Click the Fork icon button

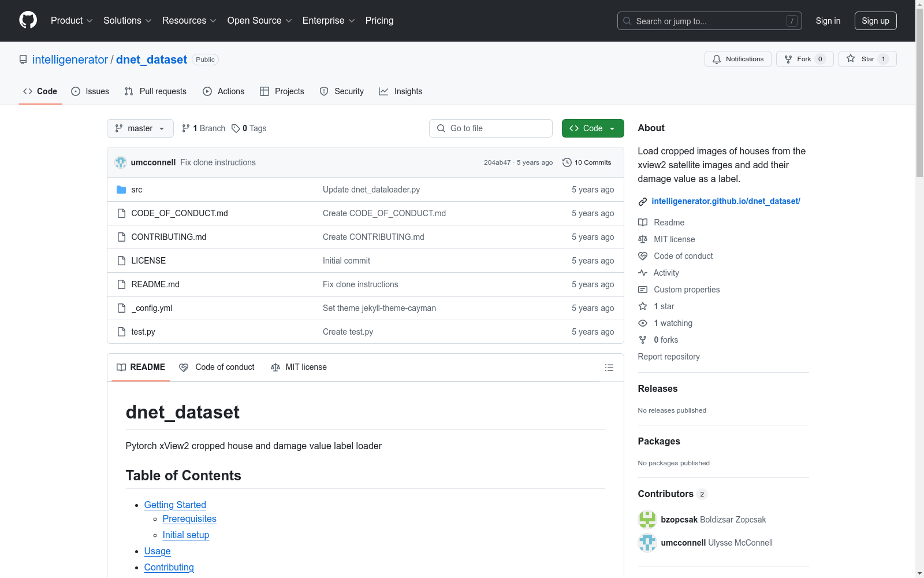pos(788,59)
